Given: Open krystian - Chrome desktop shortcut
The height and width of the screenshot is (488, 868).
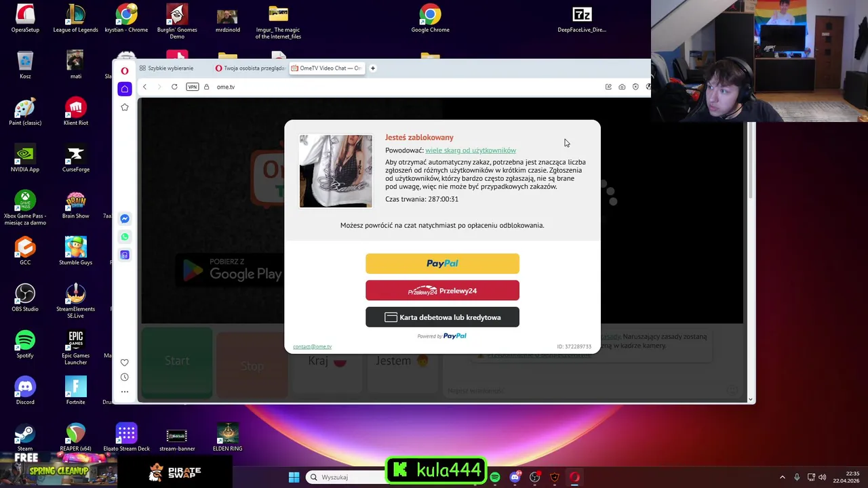Looking at the screenshot, I should (126, 19).
